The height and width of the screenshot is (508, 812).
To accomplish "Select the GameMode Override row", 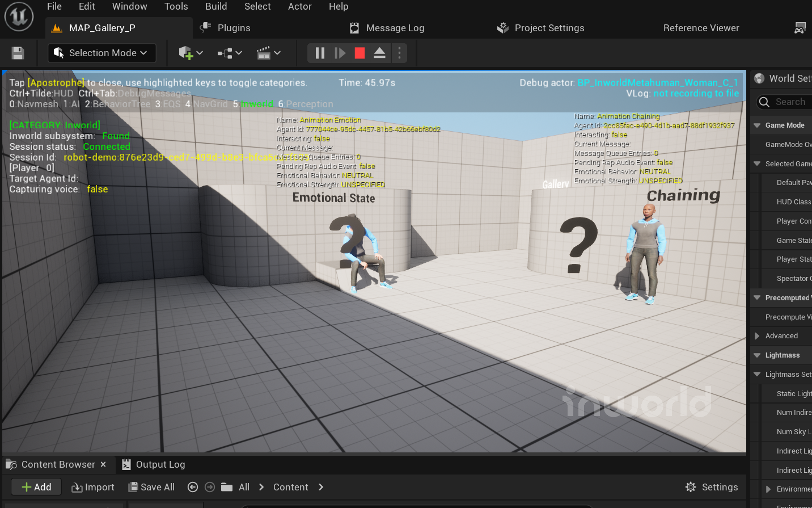I will click(x=781, y=144).
